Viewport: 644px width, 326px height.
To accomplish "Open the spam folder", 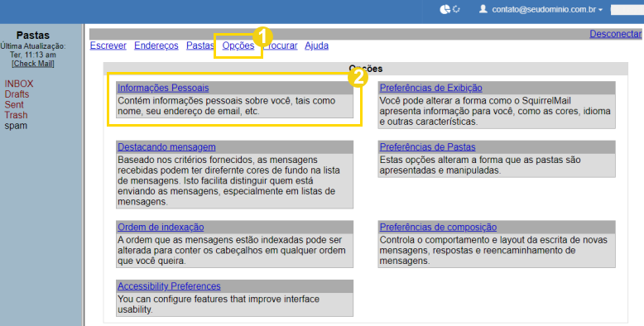I will (16, 126).
